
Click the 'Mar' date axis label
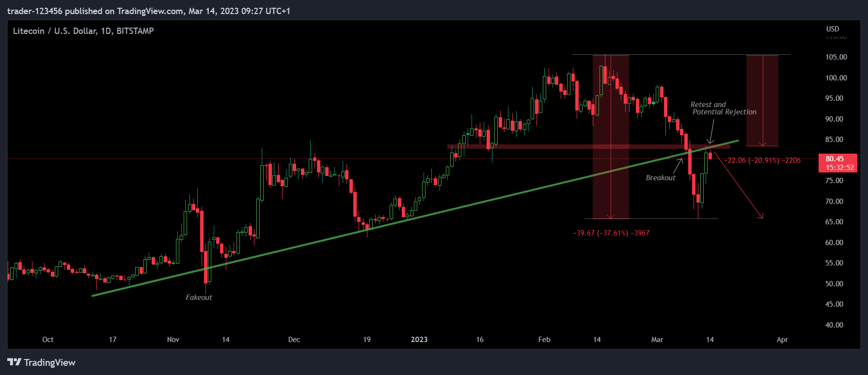click(x=657, y=340)
